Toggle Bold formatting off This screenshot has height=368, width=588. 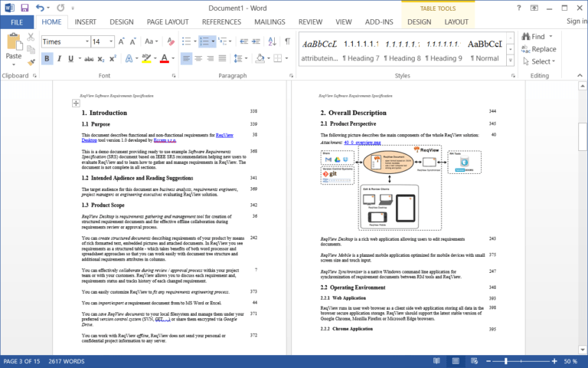(47, 58)
